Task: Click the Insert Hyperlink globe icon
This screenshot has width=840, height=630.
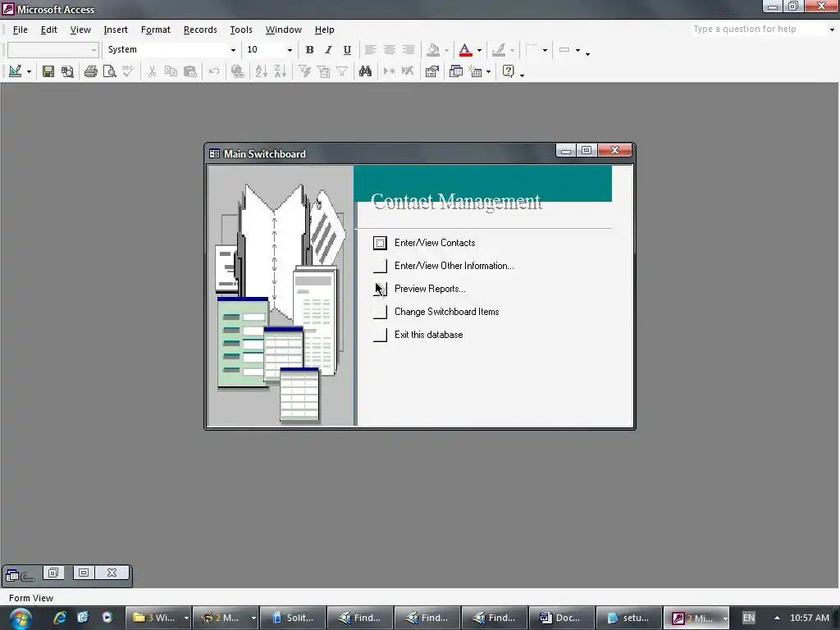Action: (x=238, y=71)
